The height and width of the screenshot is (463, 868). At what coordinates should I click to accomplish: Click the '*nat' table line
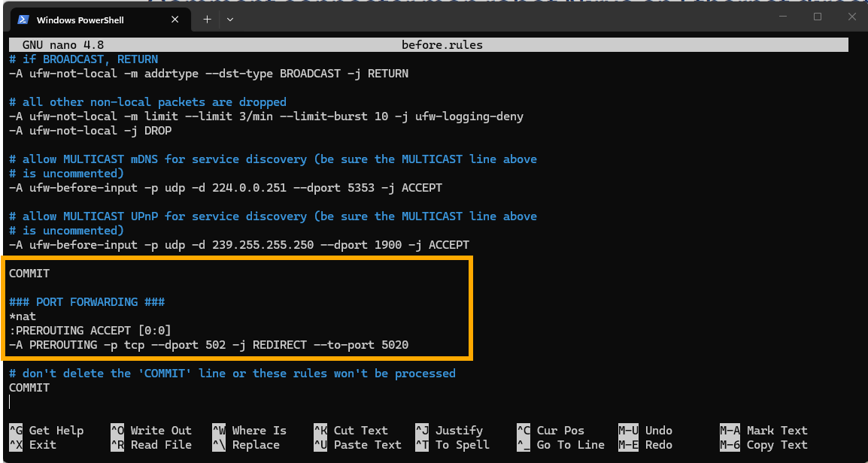(x=23, y=316)
